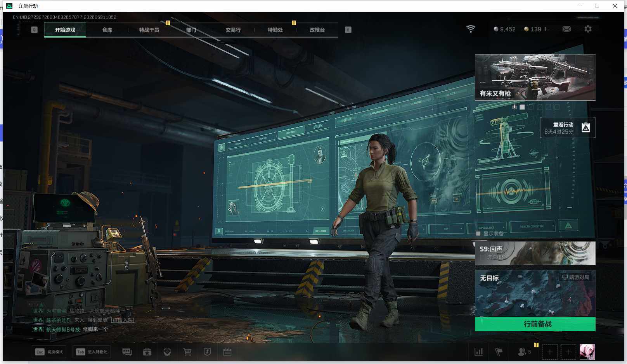Image resolution: width=627 pixels, height=364 pixels.
Task: Switch to the 特战干员 tab
Action: click(x=149, y=30)
